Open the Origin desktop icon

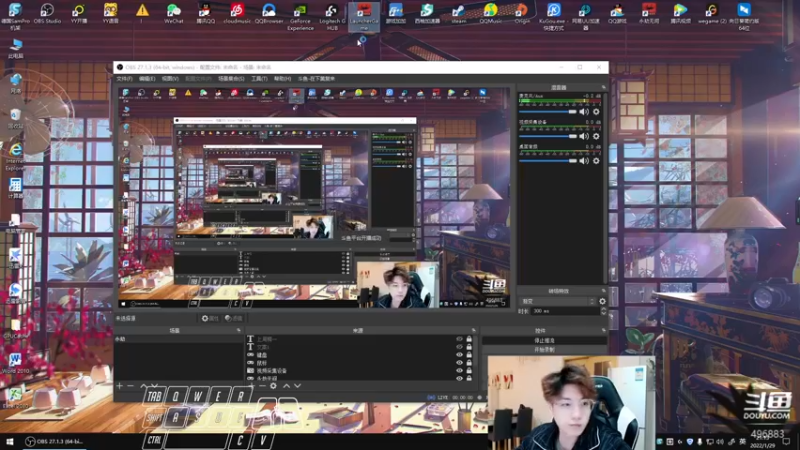[521, 13]
